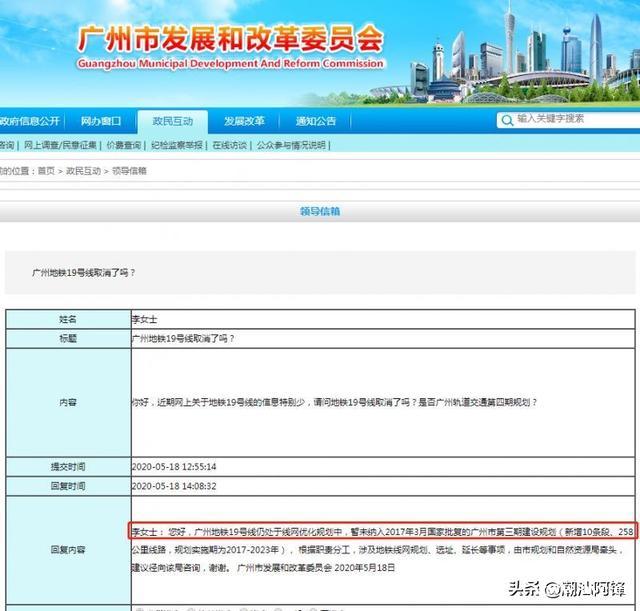Open the 网办窗口 menu tab

[101, 121]
